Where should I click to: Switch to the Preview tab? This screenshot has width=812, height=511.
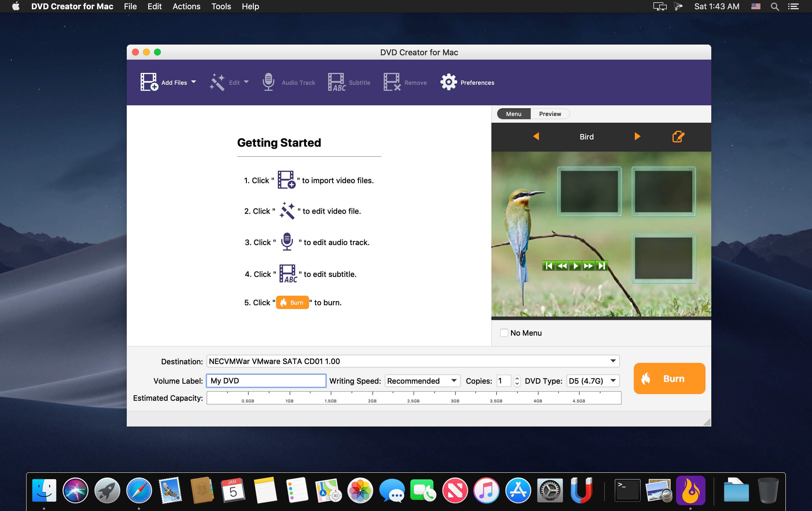click(x=550, y=114)
